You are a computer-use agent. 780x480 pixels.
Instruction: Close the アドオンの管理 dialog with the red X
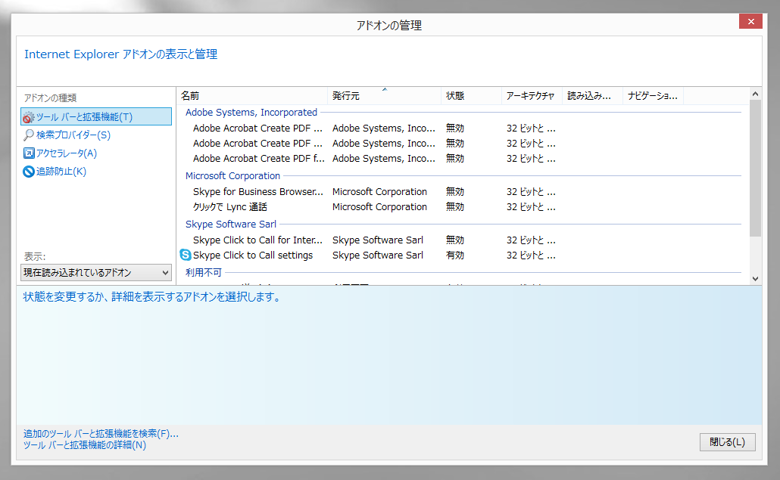coord(751,21)
